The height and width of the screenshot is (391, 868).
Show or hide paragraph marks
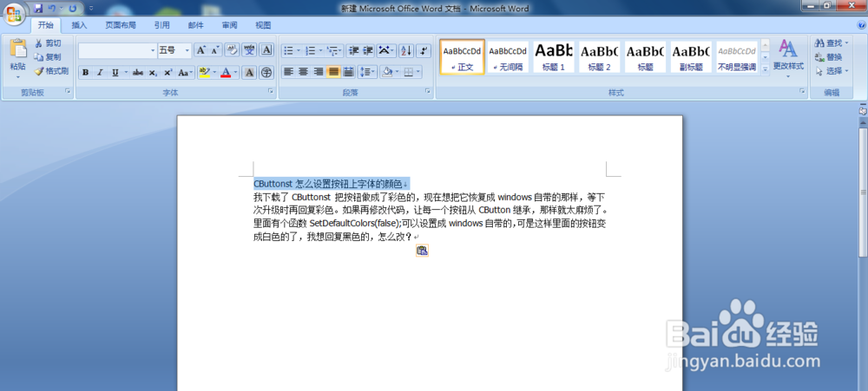424,51
